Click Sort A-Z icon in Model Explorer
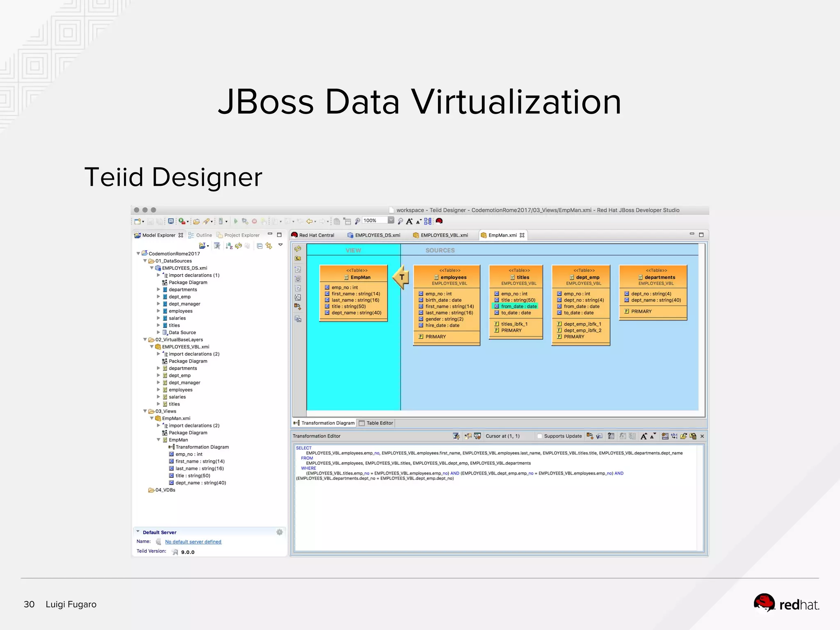 click(229, 246)
